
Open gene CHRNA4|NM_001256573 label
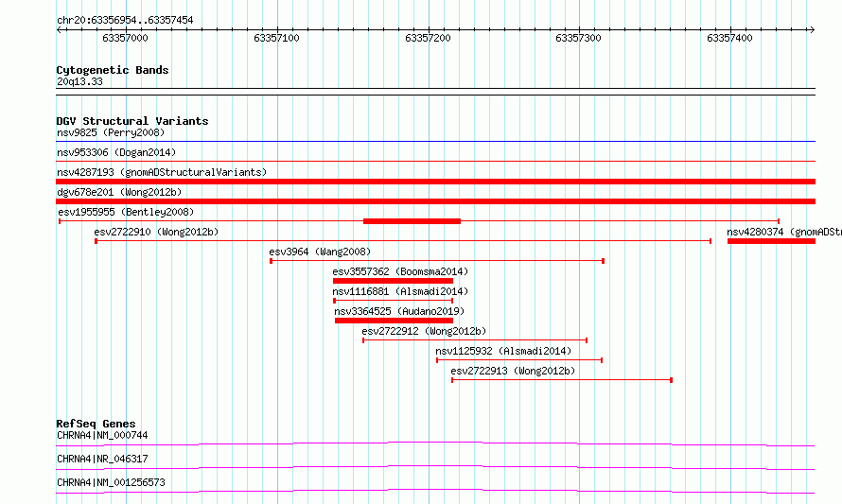click(x=111, y=482)
